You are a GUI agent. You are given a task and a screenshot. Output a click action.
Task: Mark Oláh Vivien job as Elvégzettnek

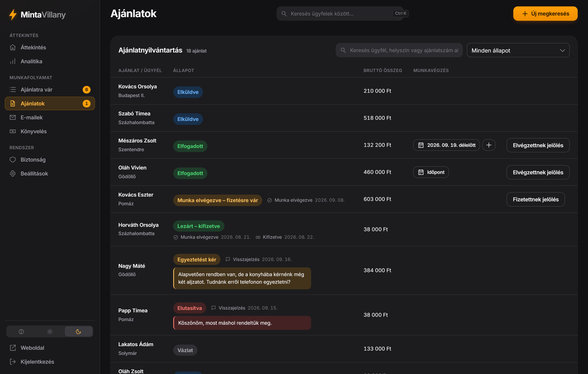pyautogui.click(x=538, y=172)
